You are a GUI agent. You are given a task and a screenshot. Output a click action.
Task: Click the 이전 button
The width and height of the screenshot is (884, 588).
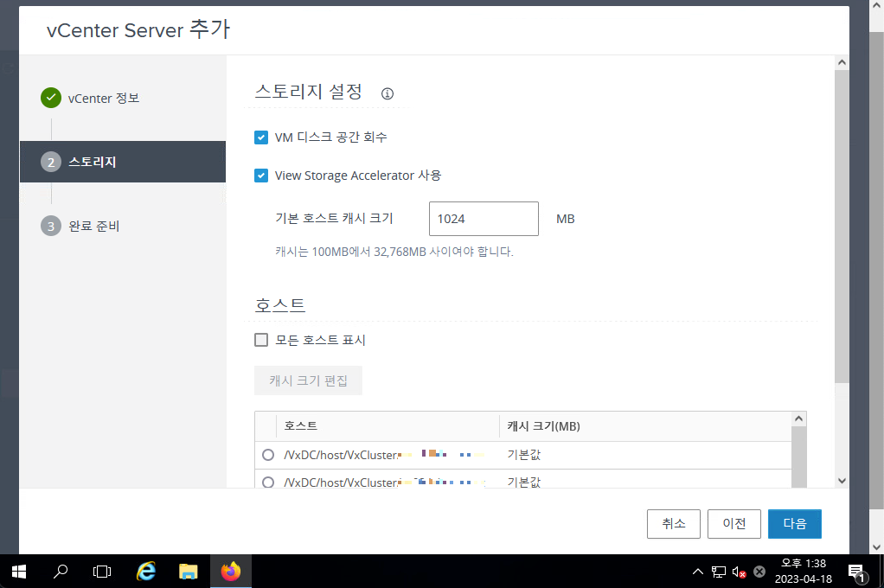coord(734,524)
